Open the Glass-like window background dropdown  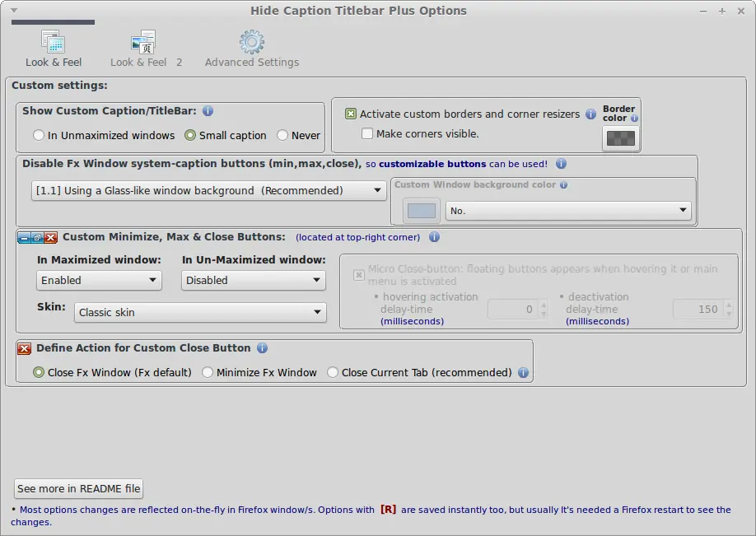click(x=209, y=190)
